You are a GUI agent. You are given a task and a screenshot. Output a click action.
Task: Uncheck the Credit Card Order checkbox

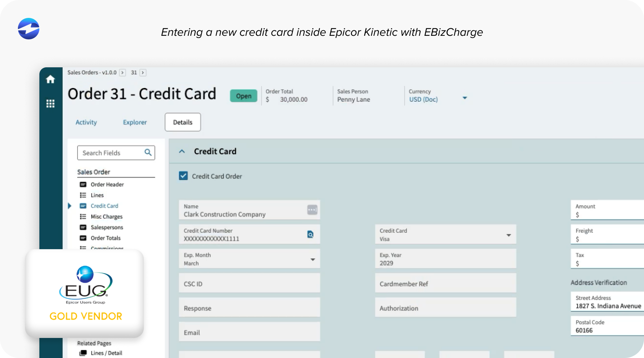(183, 176)
